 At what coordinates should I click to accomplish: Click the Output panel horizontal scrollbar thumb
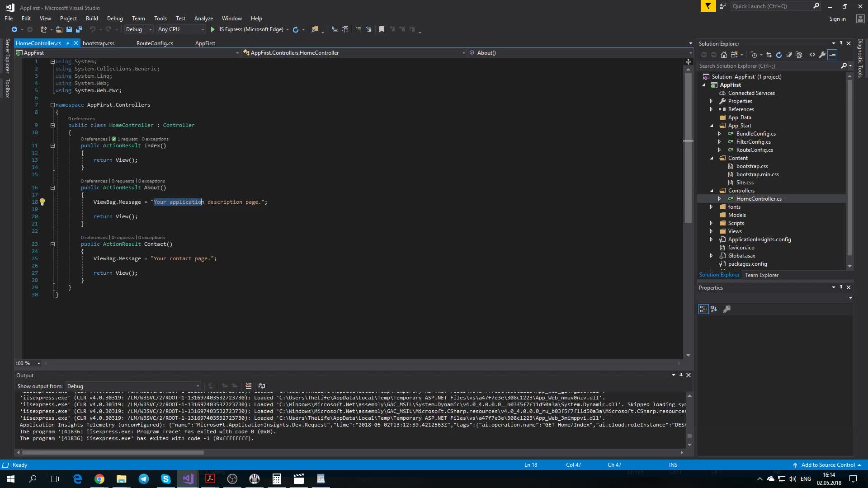pyautogui.click(x=113, y=452)
